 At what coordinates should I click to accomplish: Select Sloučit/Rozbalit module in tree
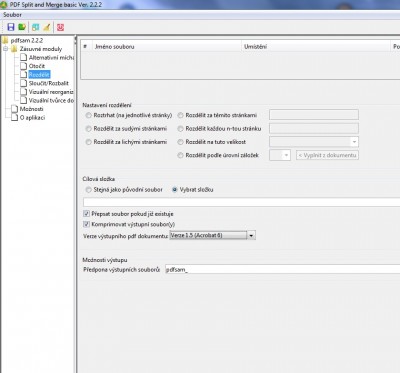pos(49,83)
